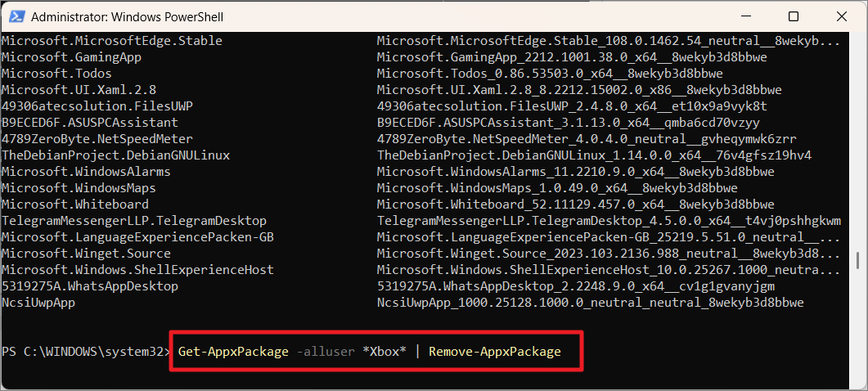Click 'NcsiUwpApp' in the left name column

(x=38, y=303)
